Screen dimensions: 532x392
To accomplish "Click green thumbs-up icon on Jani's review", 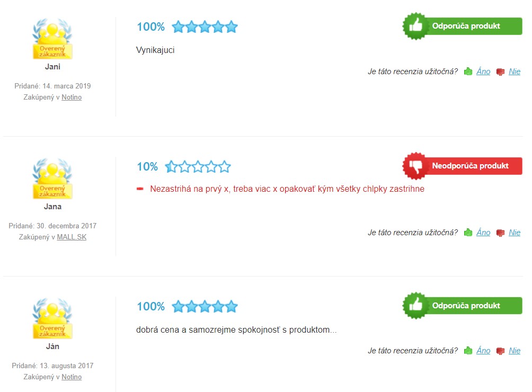I will (468, 72).
